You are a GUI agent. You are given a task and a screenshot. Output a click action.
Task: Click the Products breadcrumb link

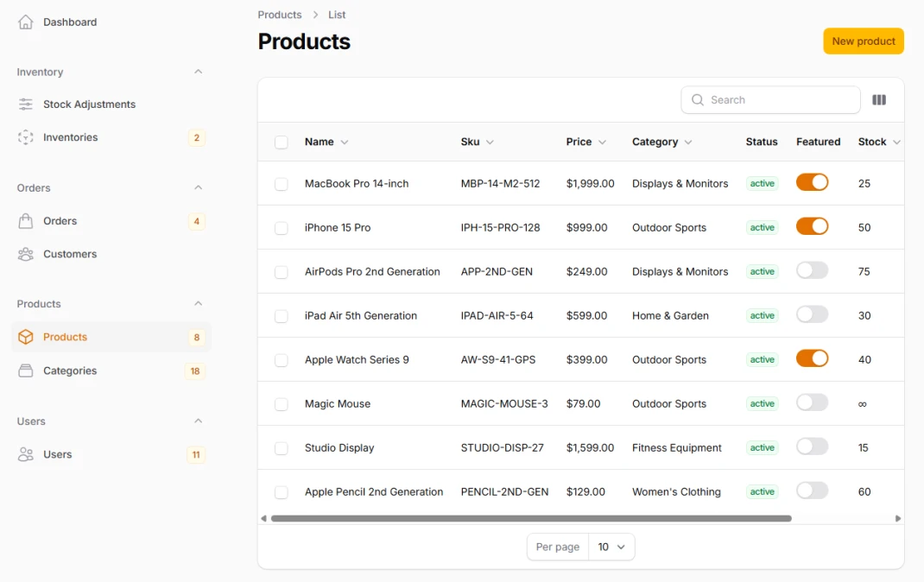tap(280, 15)
